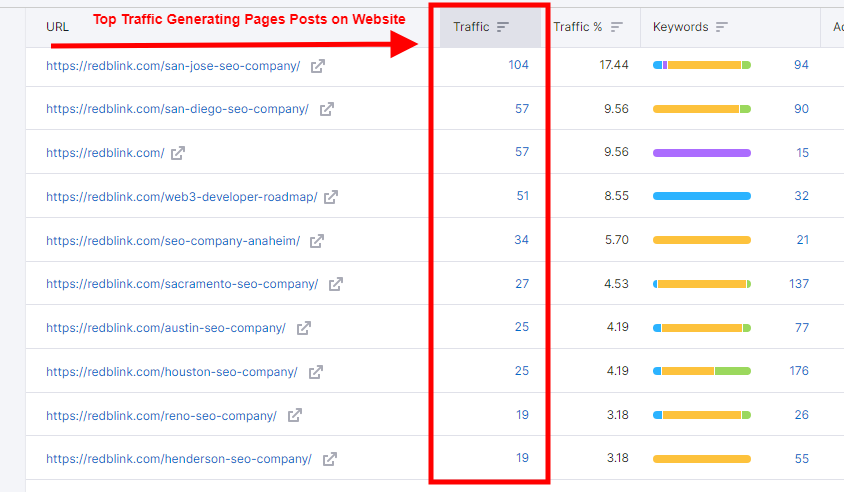Image resolution: width=844 pixels, height=492 pixels.
Task: Open the san-jose-seo-company URL link
Action: (173, 66)
